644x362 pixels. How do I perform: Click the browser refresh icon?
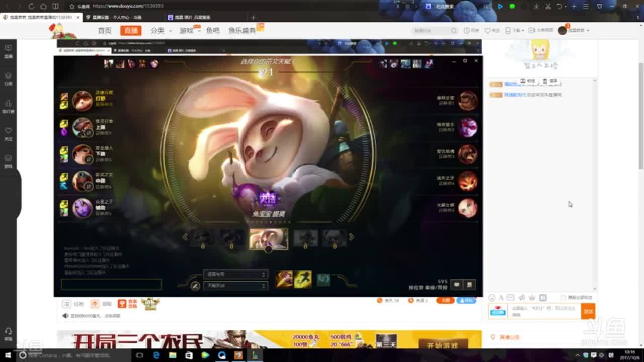coord(31,6)
